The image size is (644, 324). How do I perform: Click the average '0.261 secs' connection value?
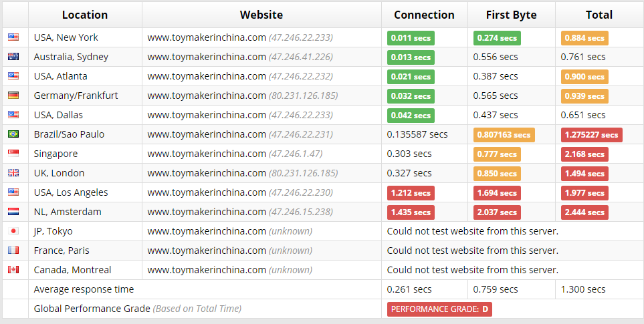pyautogui.click(x=409, y=289)
